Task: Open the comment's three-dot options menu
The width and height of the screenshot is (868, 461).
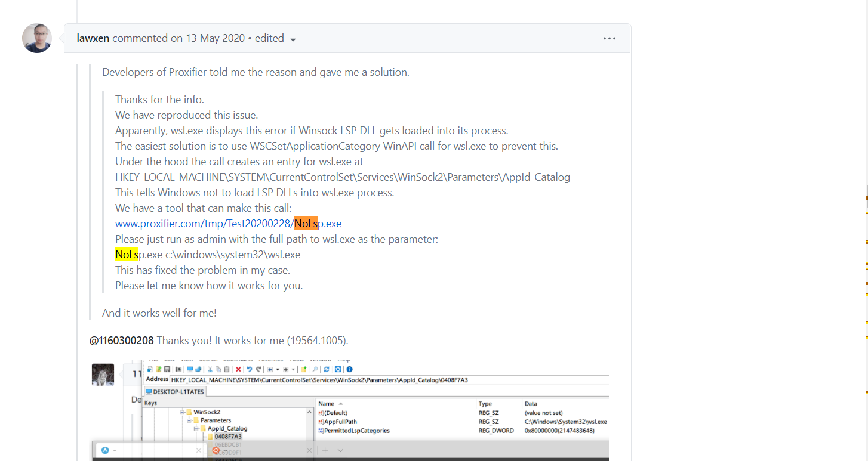Action: click(609, 38)
